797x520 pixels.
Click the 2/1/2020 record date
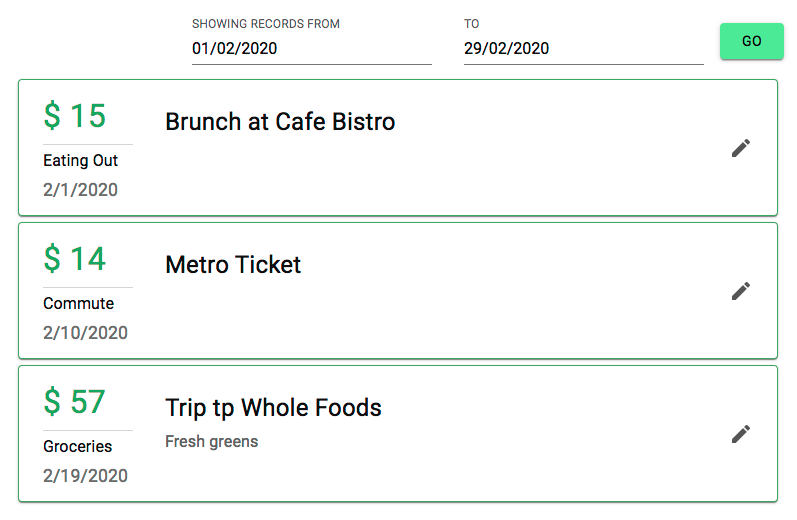80,190
